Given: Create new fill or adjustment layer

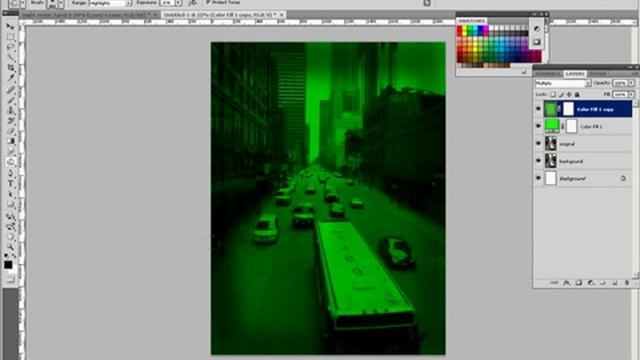Looking at the screenshot, I should point(591,282).
